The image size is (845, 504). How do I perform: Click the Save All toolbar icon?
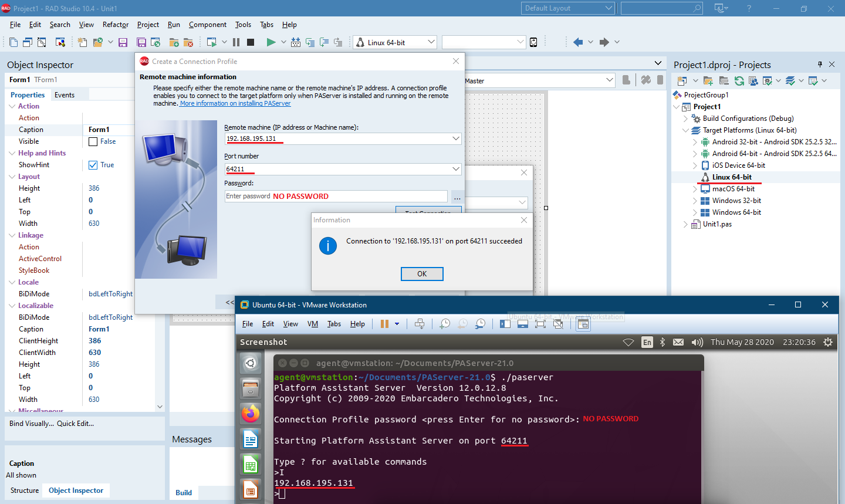coord(141,42)
